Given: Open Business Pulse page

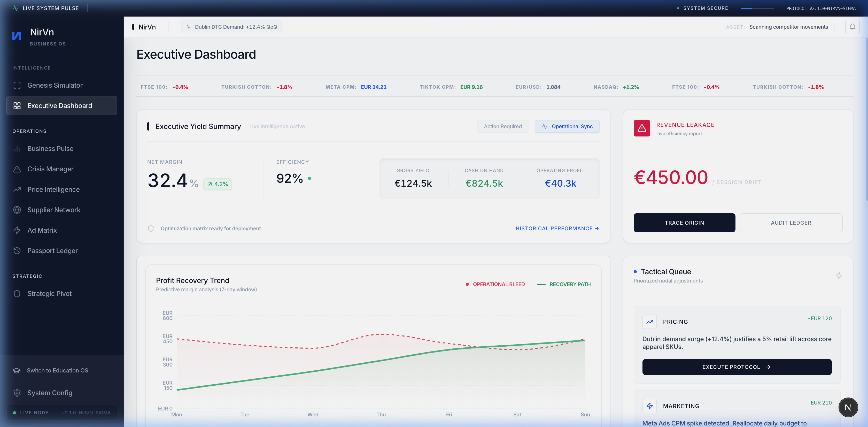Looking at the screenshot, I should [62, 149].
